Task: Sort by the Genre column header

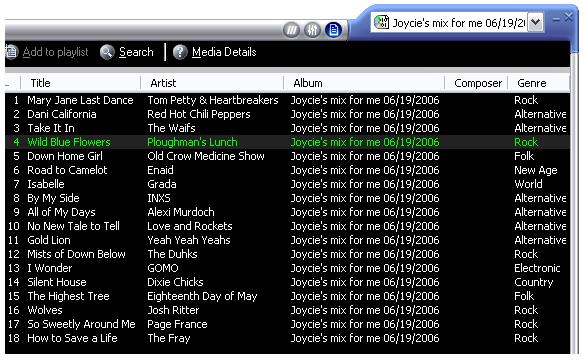Action: click(538, 83)
